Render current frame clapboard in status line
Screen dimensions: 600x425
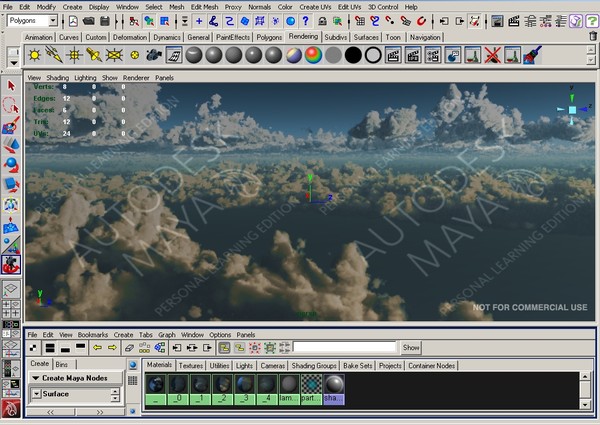click(x=514, y=21)
